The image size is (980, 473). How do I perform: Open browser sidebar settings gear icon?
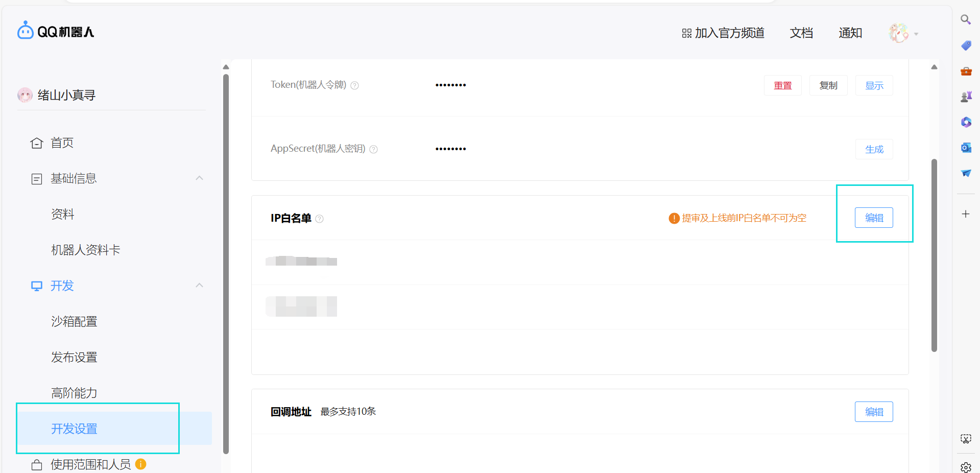965,467
